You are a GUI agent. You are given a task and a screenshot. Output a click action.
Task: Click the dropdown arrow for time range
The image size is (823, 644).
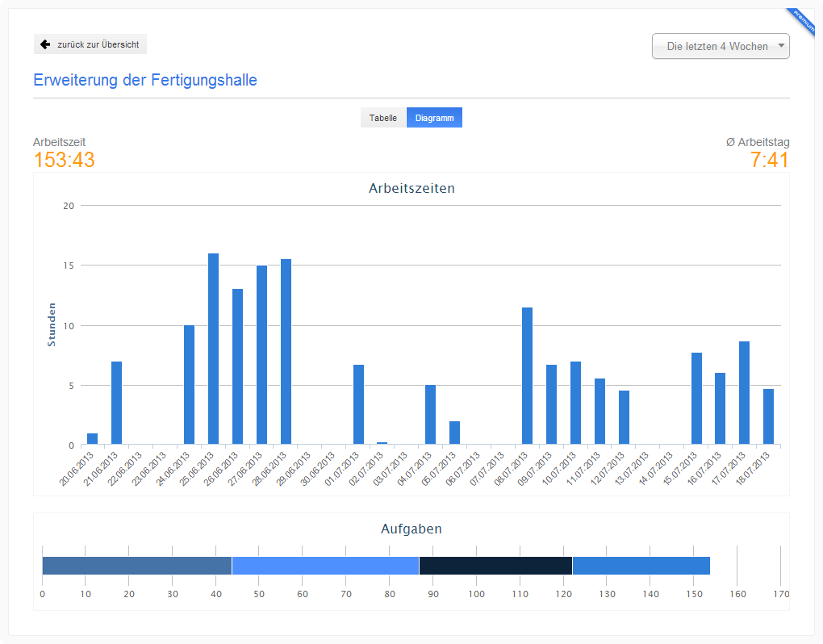click(780, 46)
